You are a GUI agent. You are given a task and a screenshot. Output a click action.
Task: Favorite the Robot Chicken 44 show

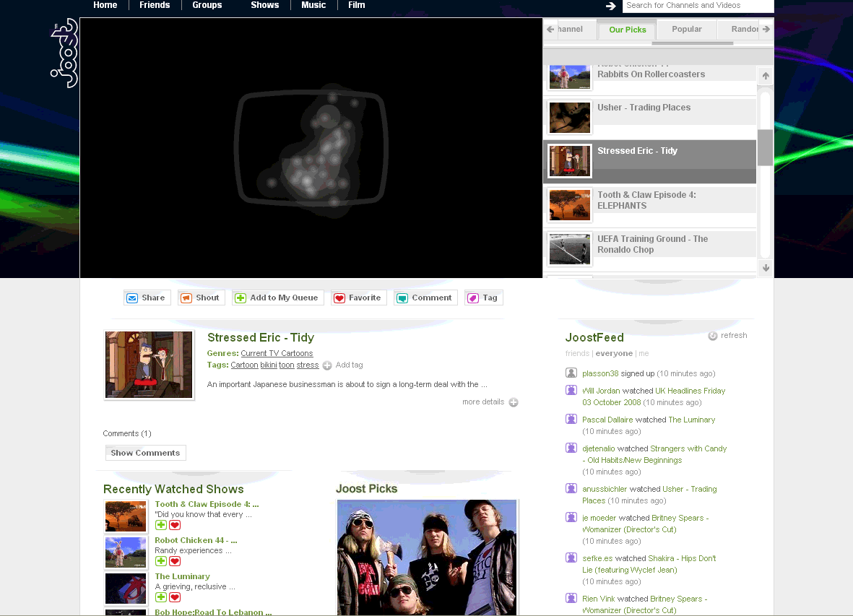click(x=175, y=561)
